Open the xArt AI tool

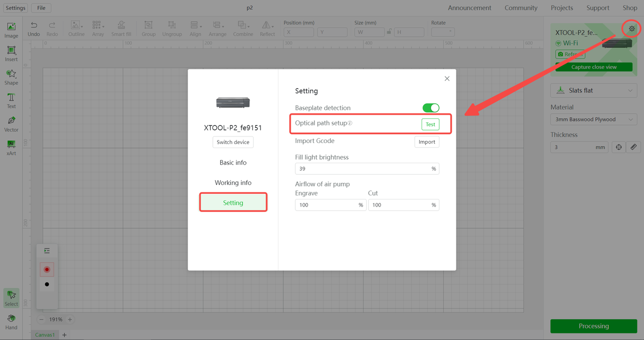pos(11,148)
